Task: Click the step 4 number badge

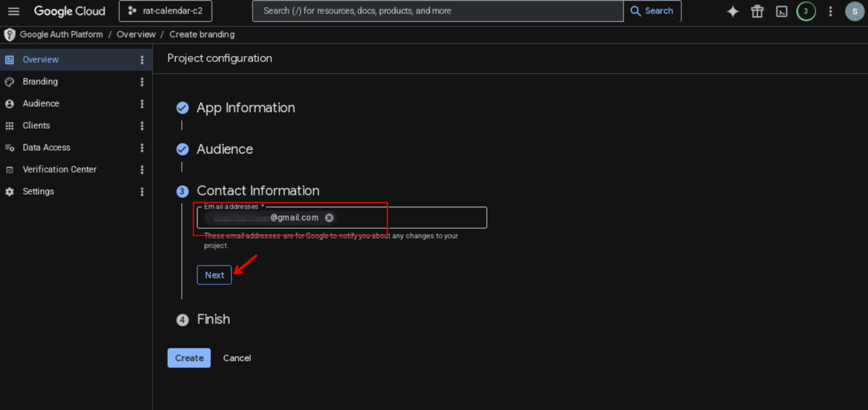Action: tap(182, 320)
